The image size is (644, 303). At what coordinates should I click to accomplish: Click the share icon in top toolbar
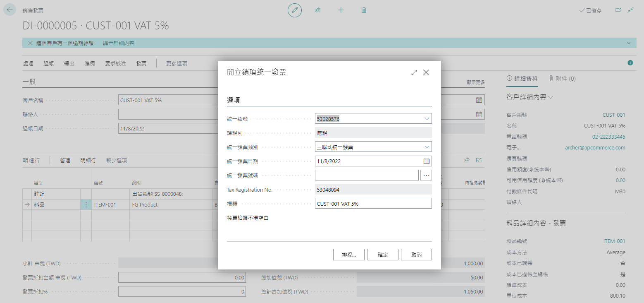(x=317, y=10)
